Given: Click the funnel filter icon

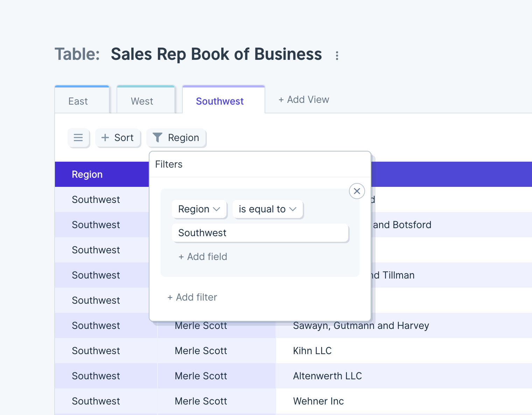Looking at the screenshot, I should click(157, 138).
